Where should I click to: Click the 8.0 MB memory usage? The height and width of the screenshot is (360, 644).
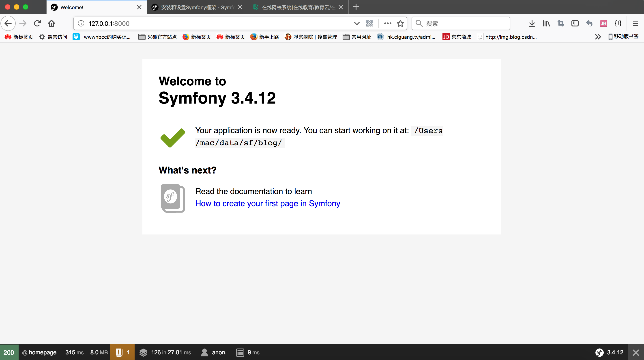(99, 352)
